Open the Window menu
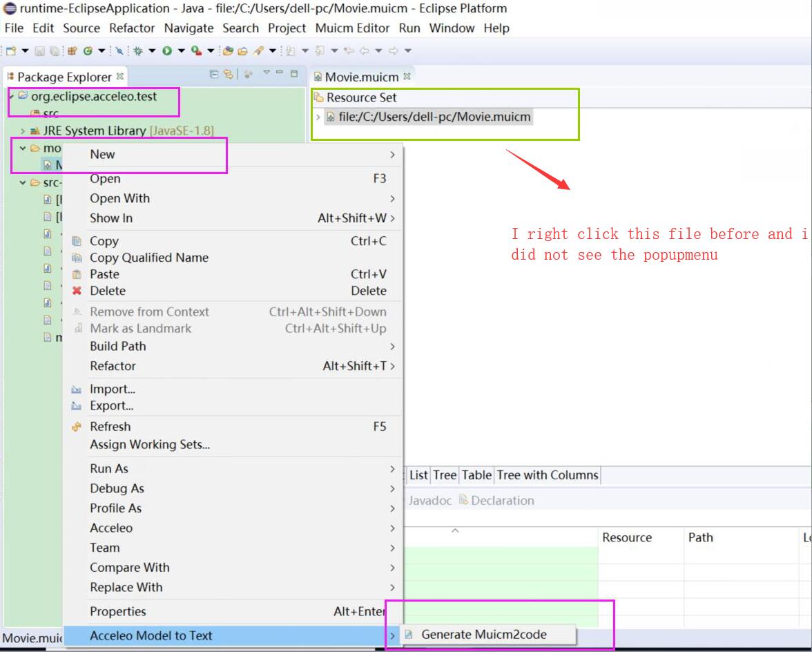This screenshot has width=812, height=652. [x=452, y=28]
